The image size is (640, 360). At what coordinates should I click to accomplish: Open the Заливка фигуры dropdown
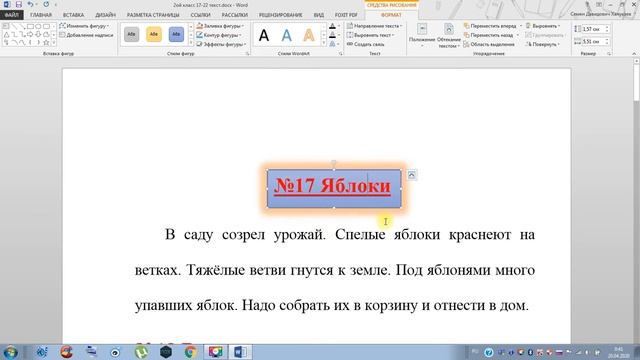pyautogui.click(x=220, y=26)
